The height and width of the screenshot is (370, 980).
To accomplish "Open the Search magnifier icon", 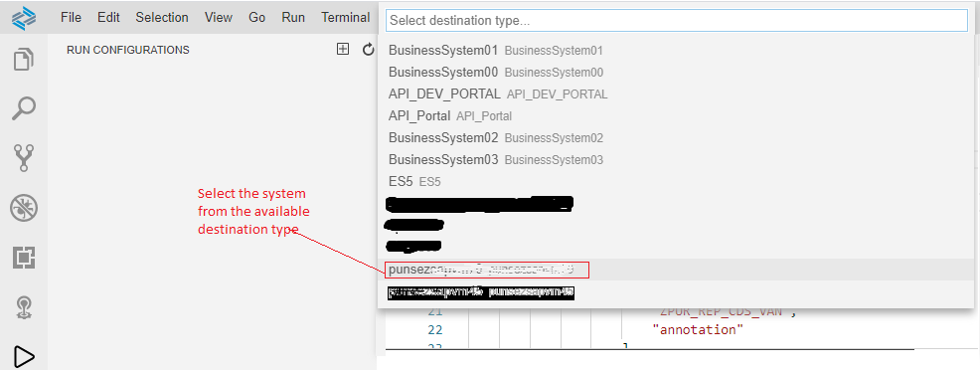I will (23, 108).
